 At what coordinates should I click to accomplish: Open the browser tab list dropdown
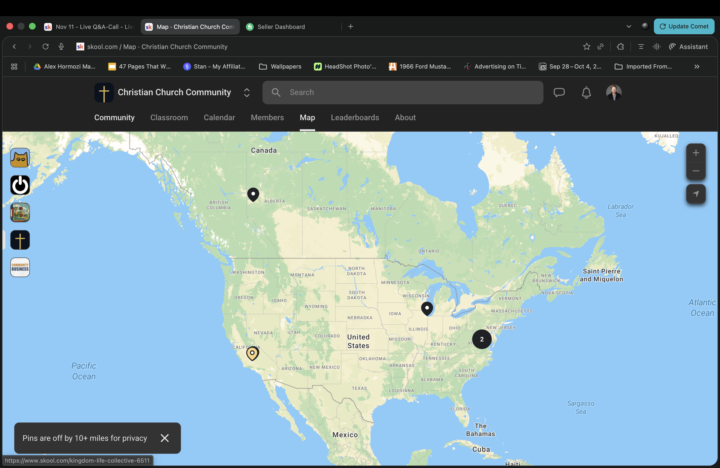tap(628, 26)
